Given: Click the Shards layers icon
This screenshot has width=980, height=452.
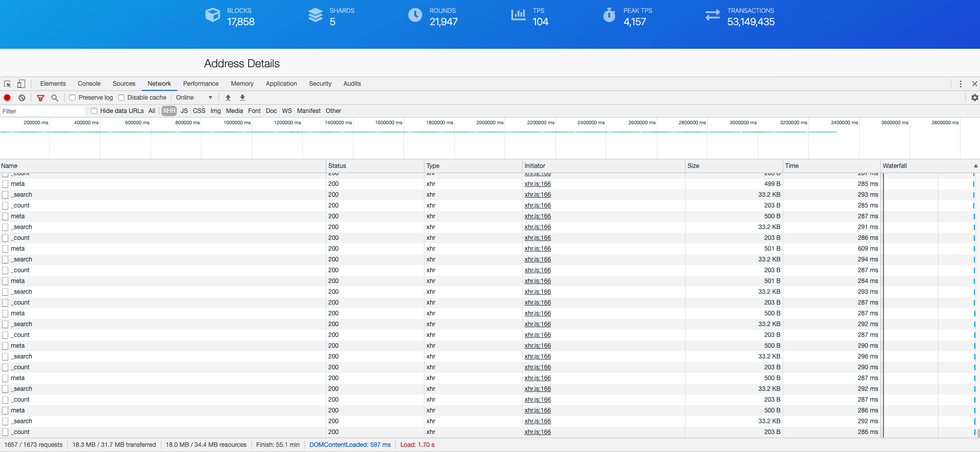Looking at the screenshot, I should coord(315,15).
